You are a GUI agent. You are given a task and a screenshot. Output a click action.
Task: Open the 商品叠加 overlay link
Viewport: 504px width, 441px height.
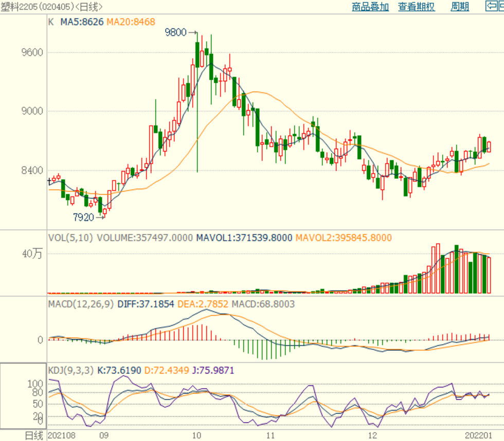click(370, 7)
